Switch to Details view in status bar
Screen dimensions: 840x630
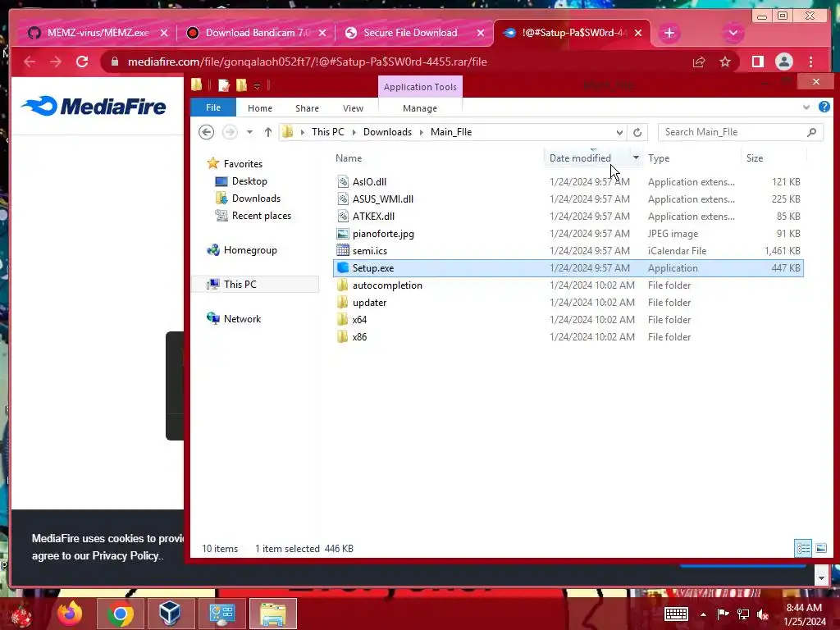803,548
